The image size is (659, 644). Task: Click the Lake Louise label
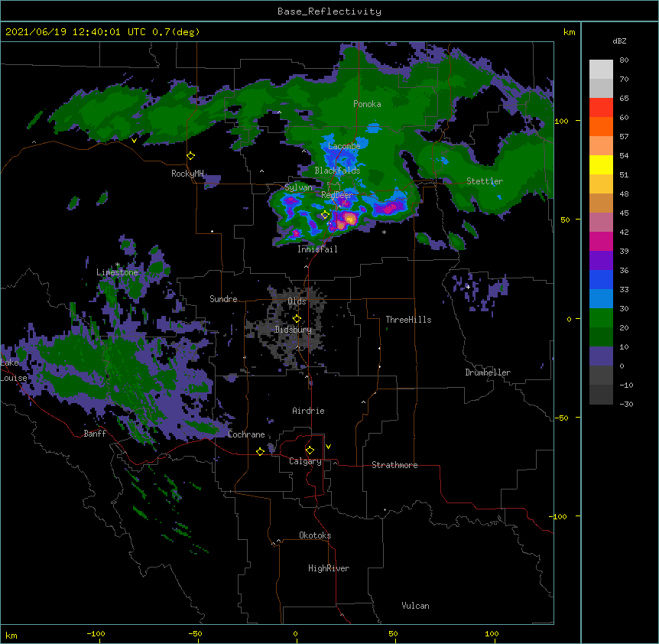tap(14, 370)
